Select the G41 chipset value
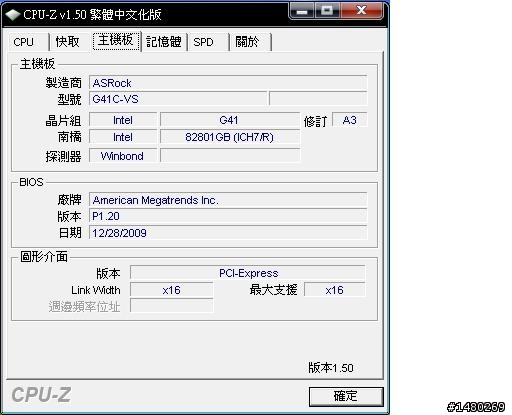The width and height of the screenshot is (512, 415). (230, 120)
